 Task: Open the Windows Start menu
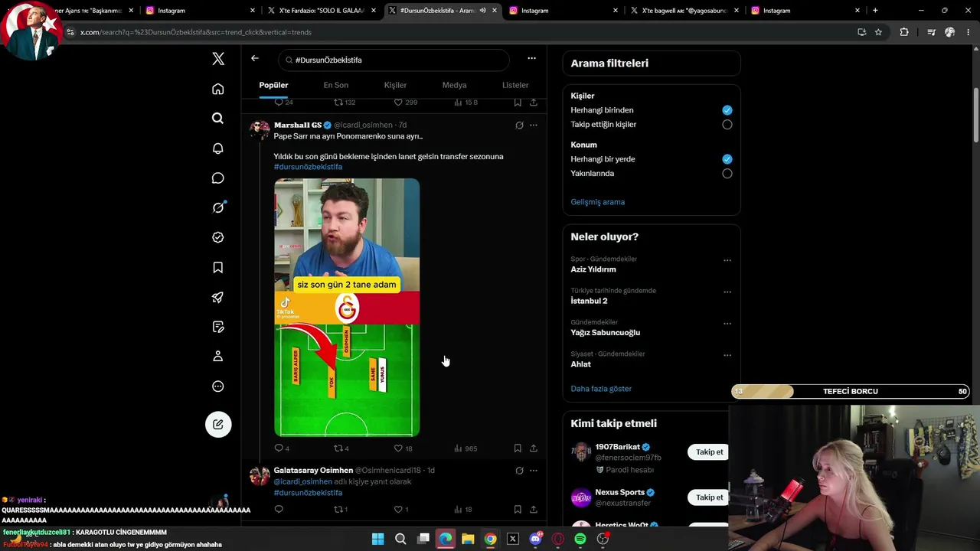click(x=377, y=539)
